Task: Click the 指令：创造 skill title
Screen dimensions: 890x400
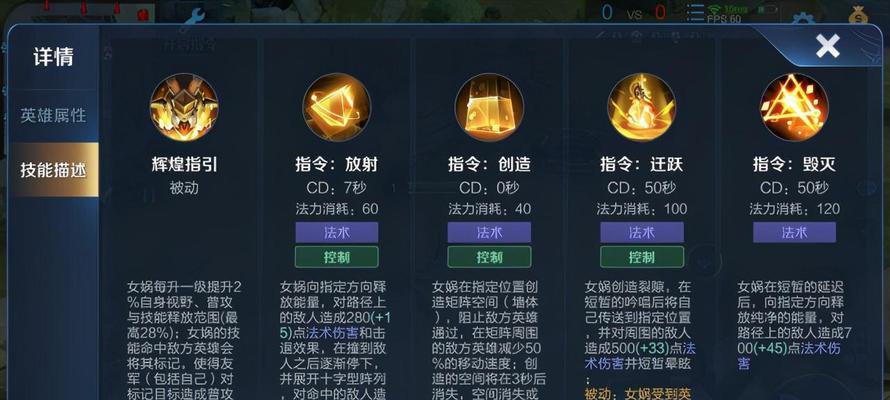Action: [489, 165]
